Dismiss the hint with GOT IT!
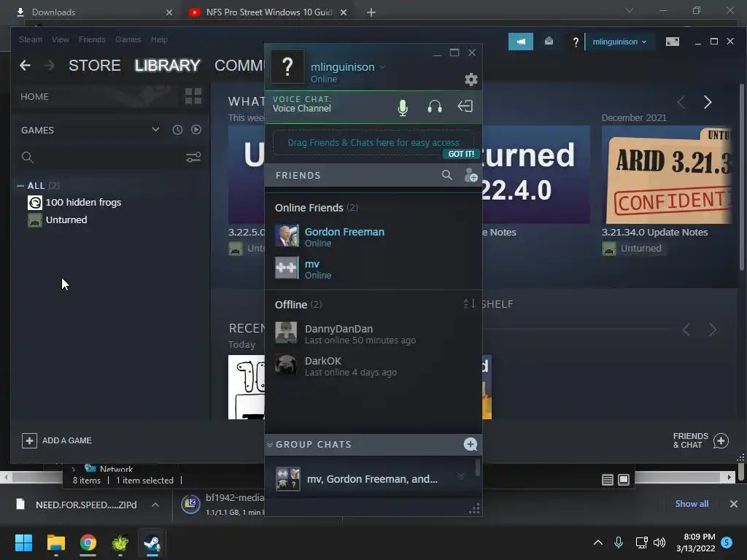 461,154
